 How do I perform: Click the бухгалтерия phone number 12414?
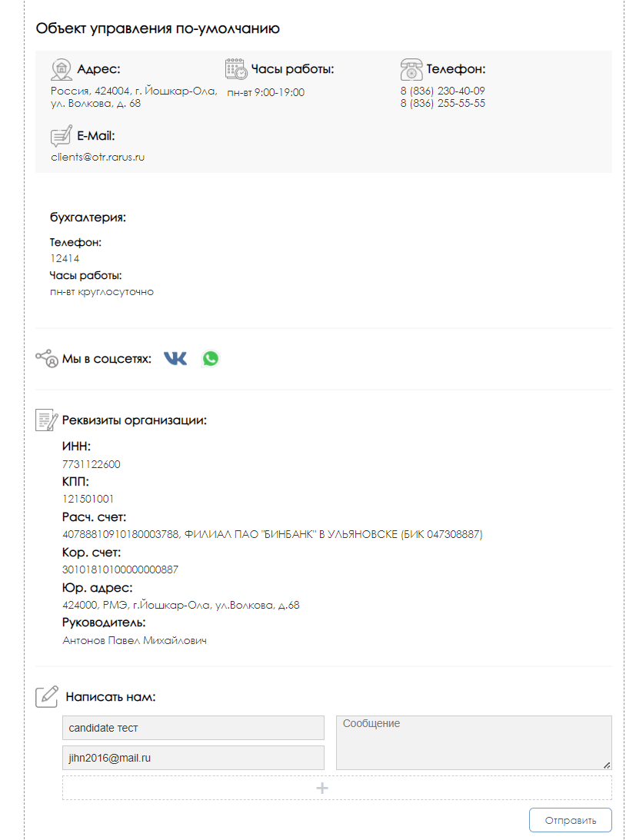click(65, 259)
